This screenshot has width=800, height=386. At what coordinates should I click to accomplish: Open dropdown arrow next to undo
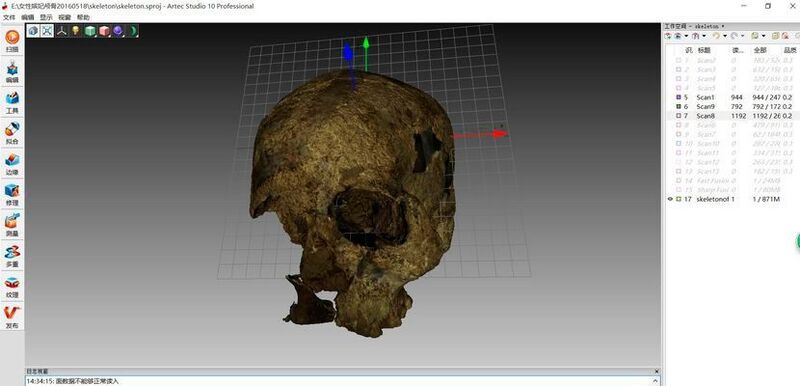(725, 36)
